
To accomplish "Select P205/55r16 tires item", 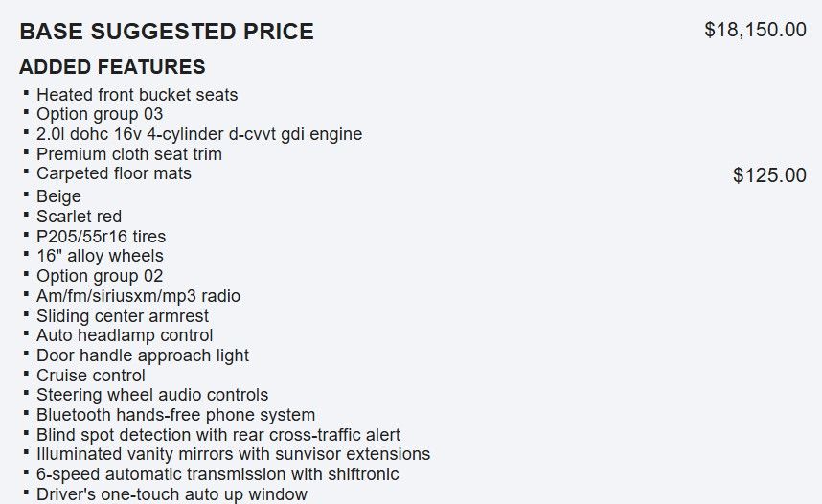I will pos(101,237).
